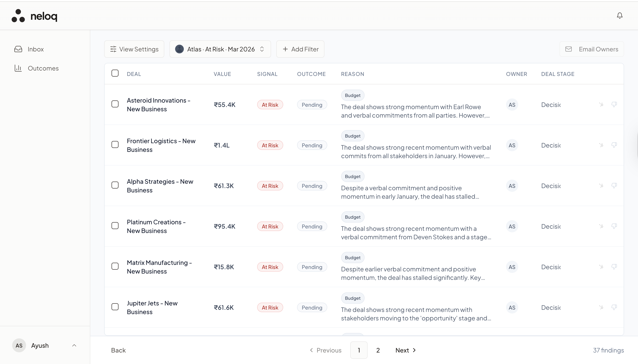Open Jupiter Jets deal in HubSpot
This screenshot has height=364, width=638.
point(601,307)
